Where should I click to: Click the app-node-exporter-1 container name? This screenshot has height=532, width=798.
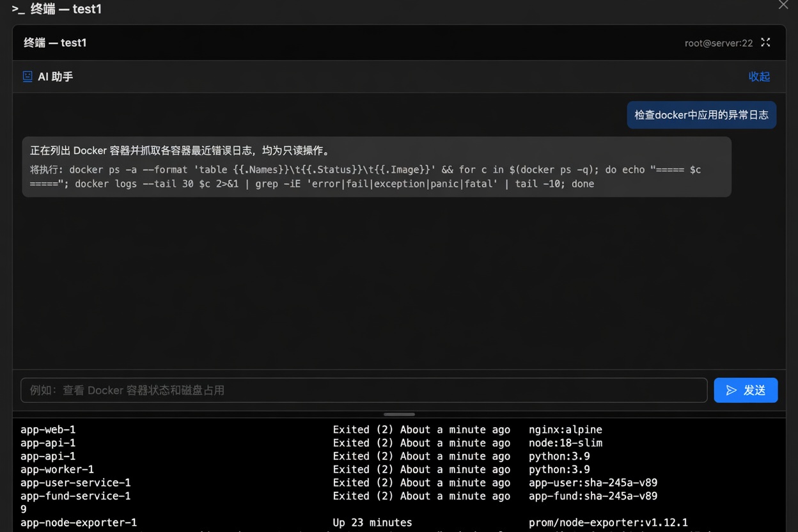(x=79, y=522)
